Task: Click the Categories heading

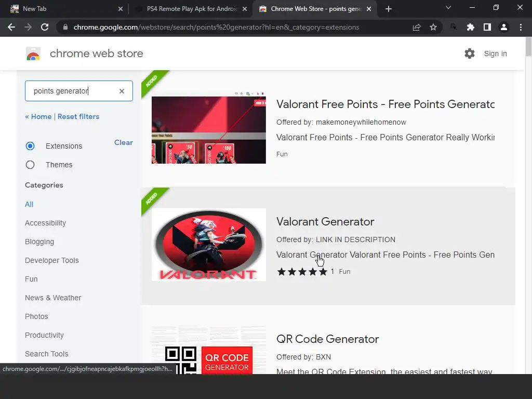Action: (44, 185)
